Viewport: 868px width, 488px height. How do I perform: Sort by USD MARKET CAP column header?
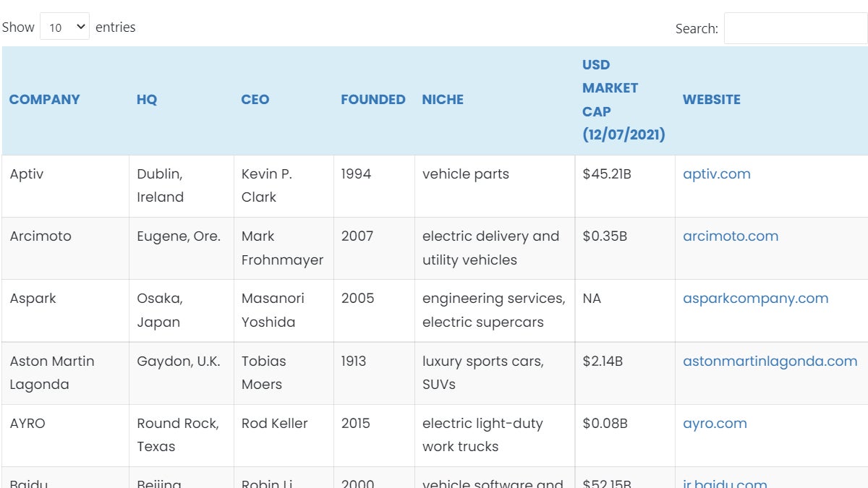tap(624, 100)
